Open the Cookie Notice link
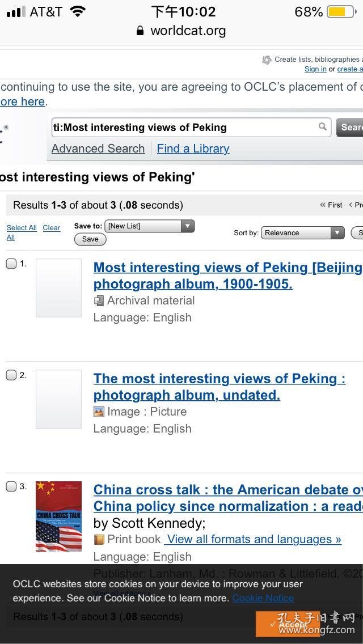The width and height of the screenshot is (363, 644). click(x=263, y=598)
